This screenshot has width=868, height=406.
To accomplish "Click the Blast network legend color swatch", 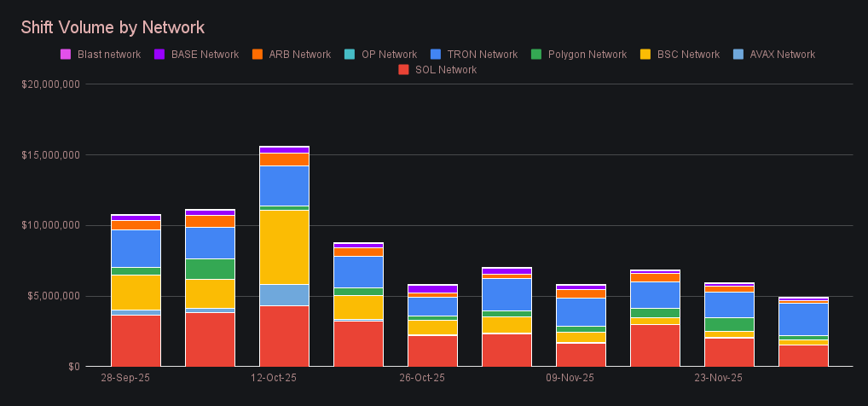I will (x=66, y=55).
